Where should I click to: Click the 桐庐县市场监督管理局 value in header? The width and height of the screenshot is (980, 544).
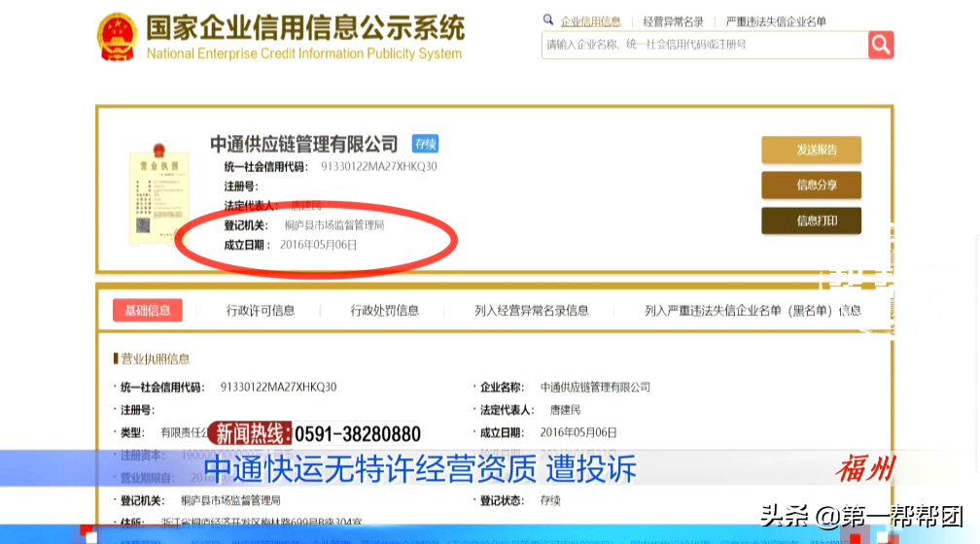coord(334,225)
